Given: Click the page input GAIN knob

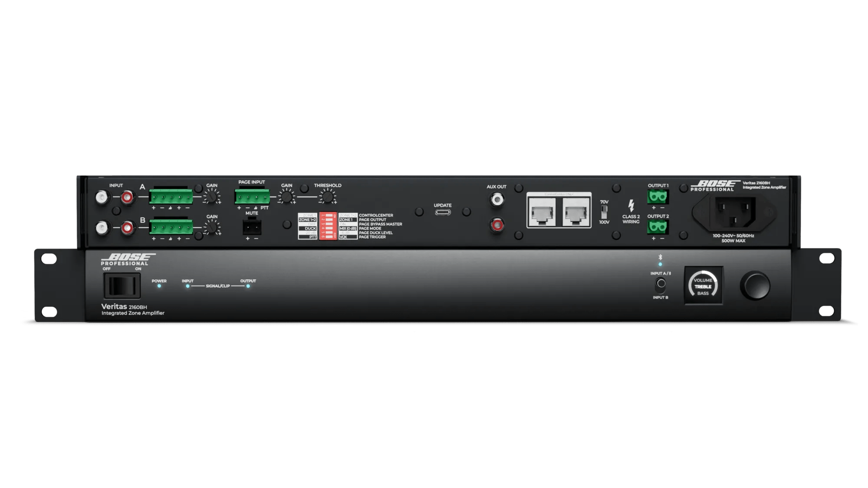Looking at the screenshot, I should click(x=286, y=197).
